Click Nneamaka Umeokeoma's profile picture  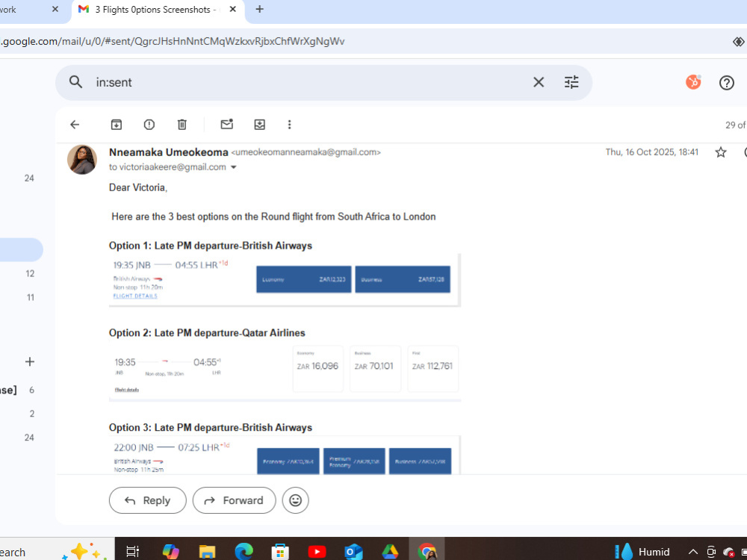(82, 160)
